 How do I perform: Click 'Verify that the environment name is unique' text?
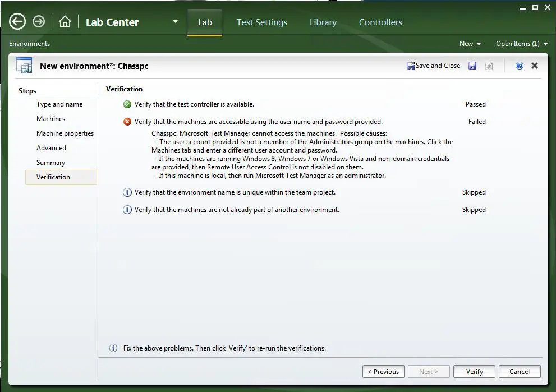(235, 192)
